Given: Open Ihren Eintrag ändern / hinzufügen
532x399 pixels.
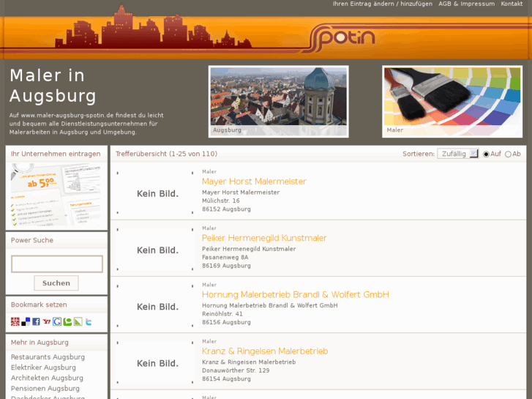Looking at the screenshot, I should point(383,4).
